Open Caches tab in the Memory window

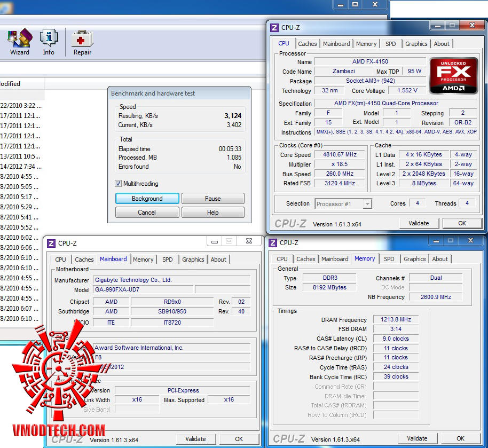pos(305,259)
